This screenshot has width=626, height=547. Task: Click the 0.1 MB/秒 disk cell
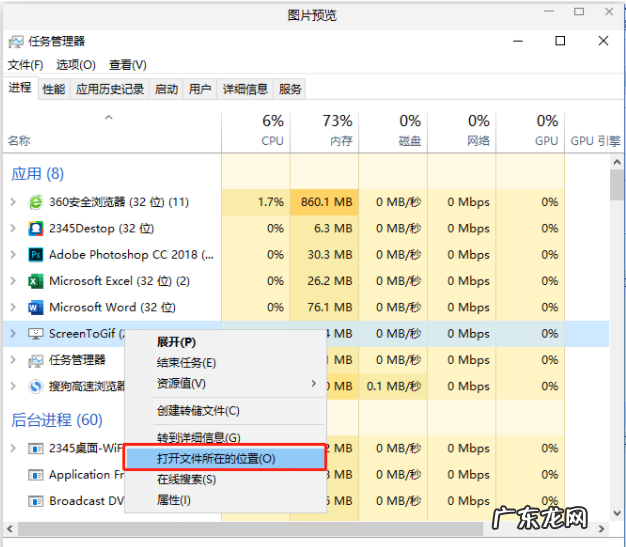[393, 386]
